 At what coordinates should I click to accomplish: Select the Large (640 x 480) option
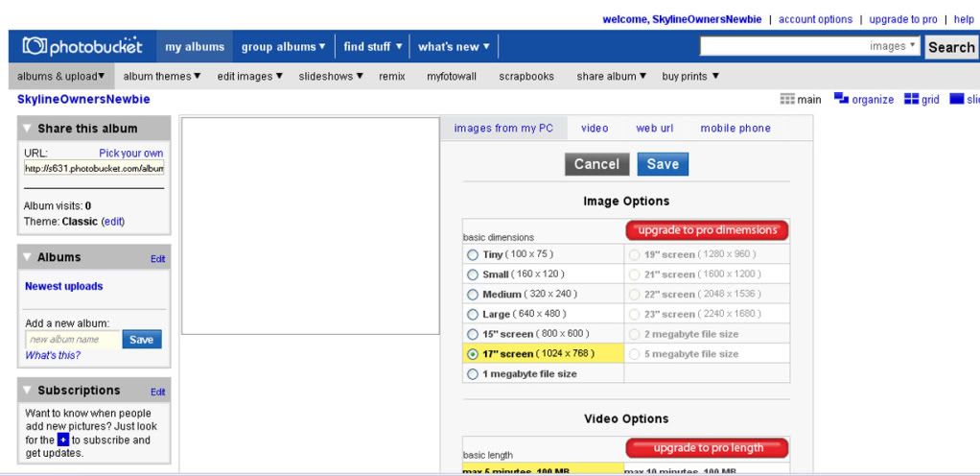point(473,314)
